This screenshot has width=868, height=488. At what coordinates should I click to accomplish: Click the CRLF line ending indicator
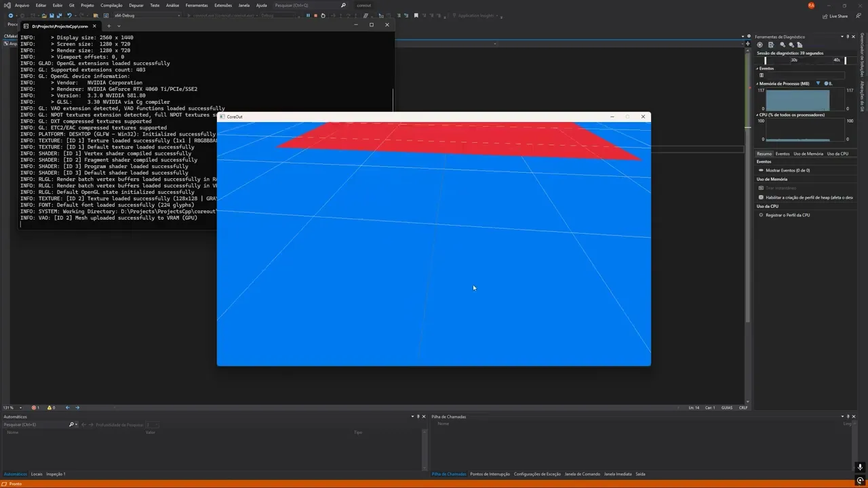743,407
